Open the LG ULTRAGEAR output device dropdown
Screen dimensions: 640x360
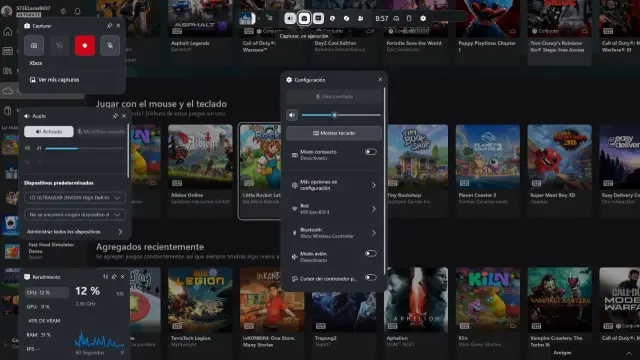75,198
